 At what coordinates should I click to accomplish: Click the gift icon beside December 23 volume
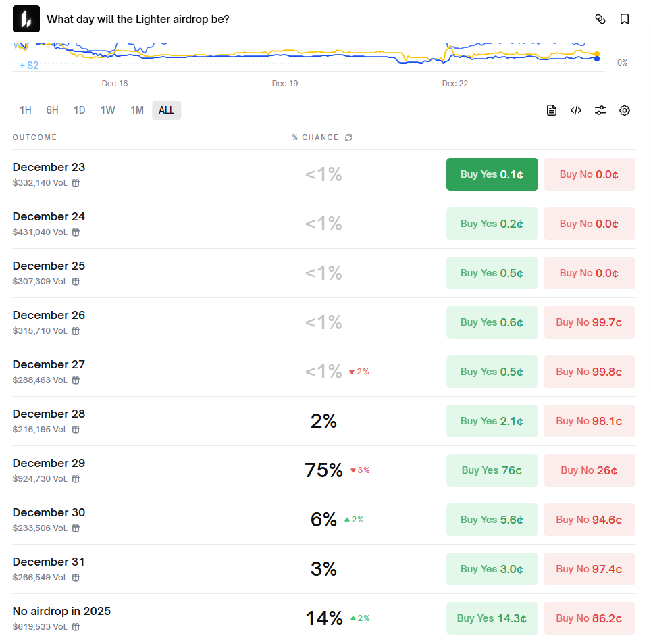tap(74, 182)
